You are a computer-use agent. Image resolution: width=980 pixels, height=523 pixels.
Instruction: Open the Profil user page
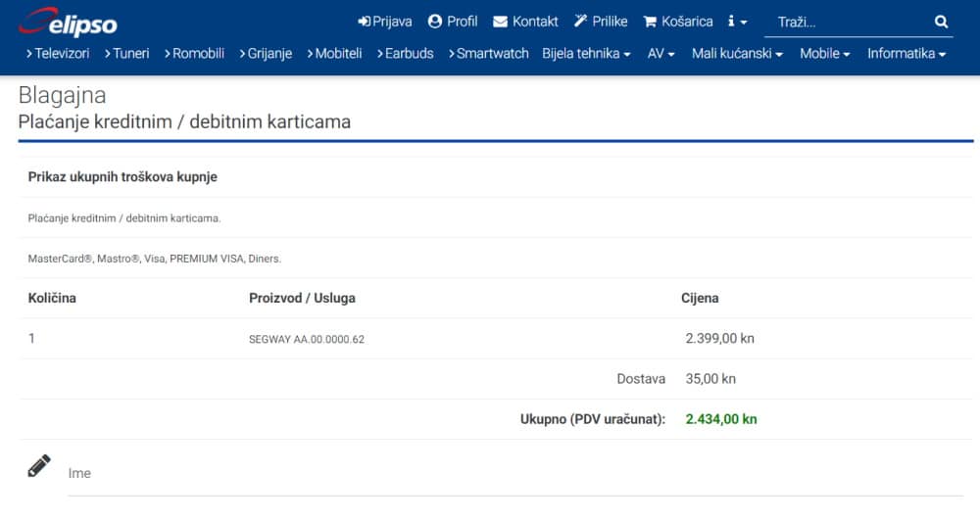[x=453, y=22]
